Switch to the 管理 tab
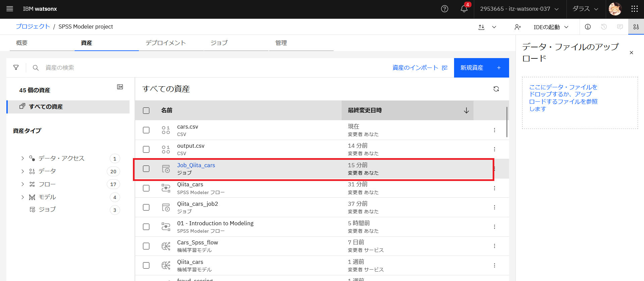The image size is (644, 281). (301, 43)
